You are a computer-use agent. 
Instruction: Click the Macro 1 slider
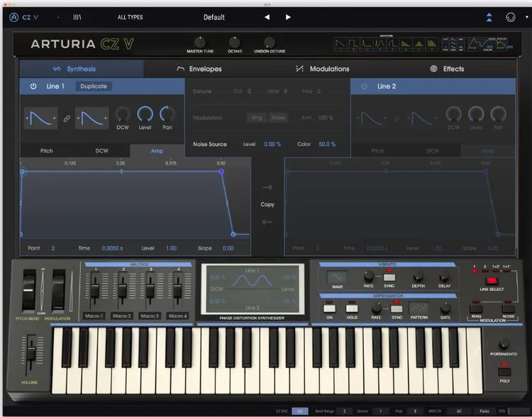95,289
